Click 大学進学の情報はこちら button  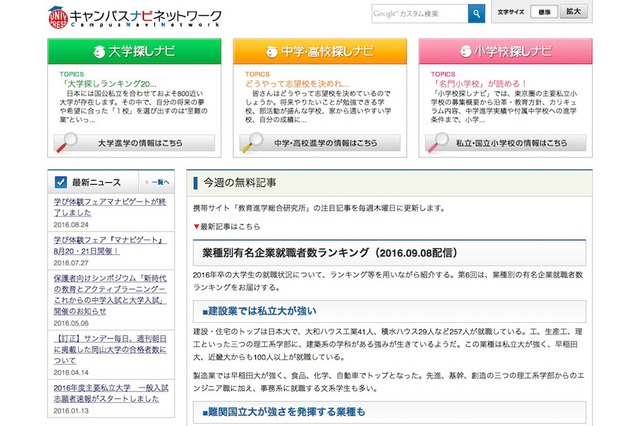click(x=134, y=143)
